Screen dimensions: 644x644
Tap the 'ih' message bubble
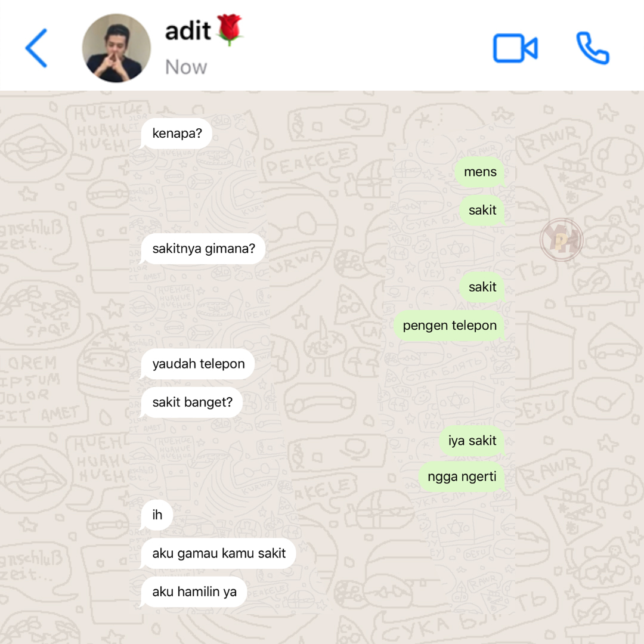click(x=157, y=515)
